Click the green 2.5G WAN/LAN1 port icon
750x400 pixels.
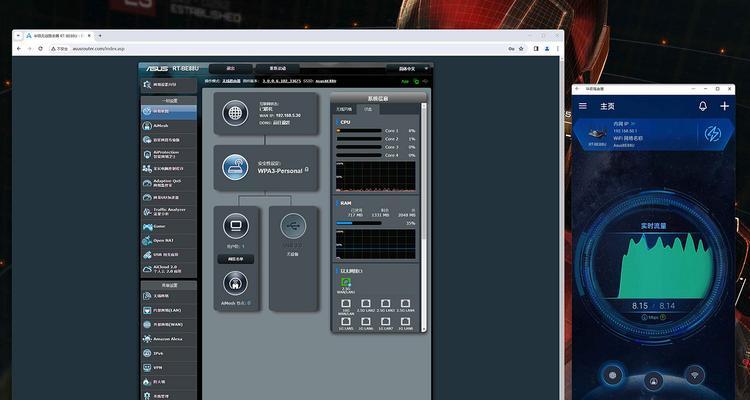346,282
